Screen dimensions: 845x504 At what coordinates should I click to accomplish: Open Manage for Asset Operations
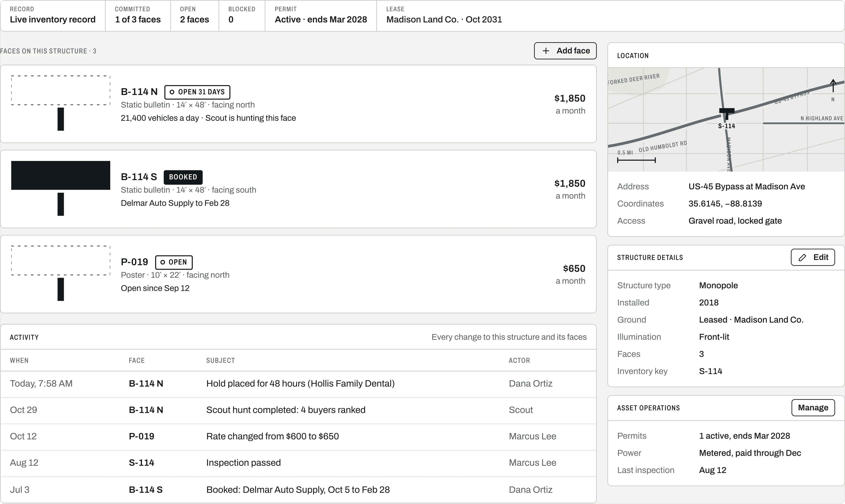[813, 407]
